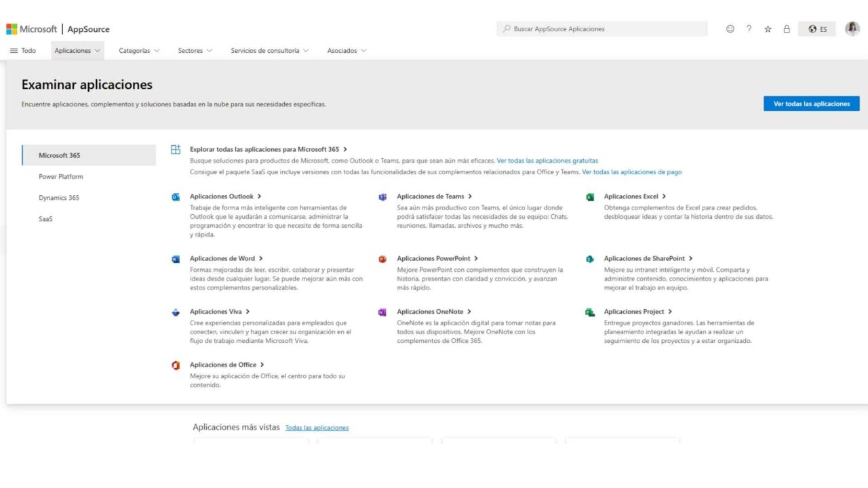Click the help question mark icon
868x488 pixels.
(749, 29)
